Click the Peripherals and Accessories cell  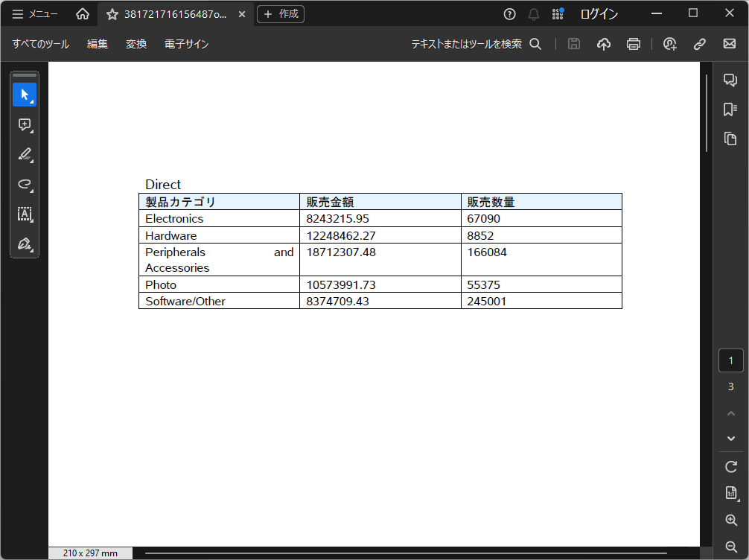pyautogui.click(x=219, y=259)
